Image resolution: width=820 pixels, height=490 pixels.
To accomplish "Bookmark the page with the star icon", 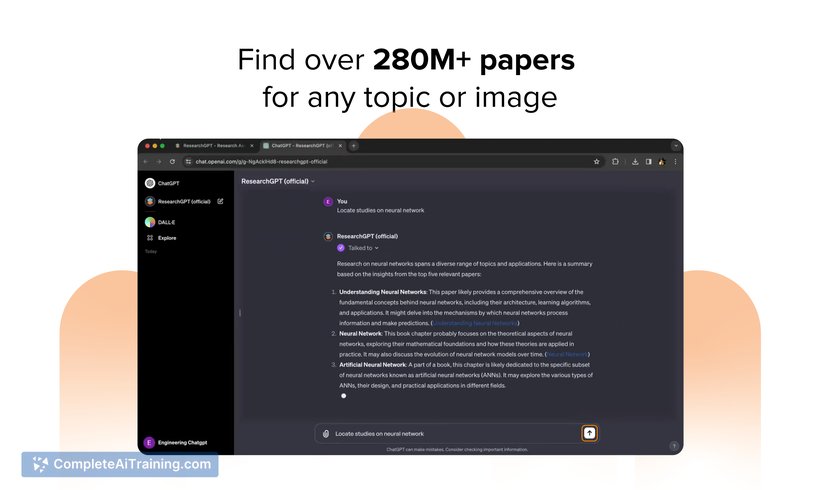I will click(x=597, y=162).
